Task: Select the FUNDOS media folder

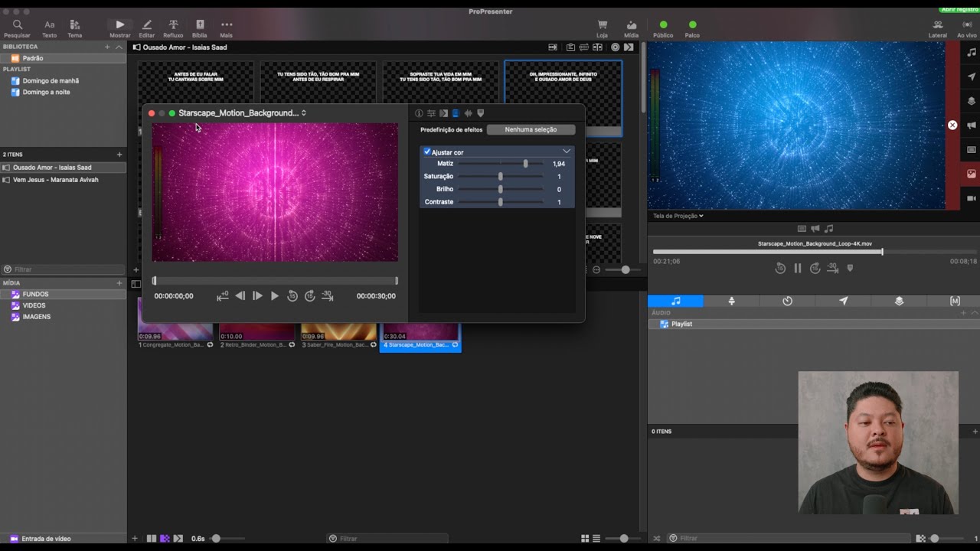Action: click(63, 294)
